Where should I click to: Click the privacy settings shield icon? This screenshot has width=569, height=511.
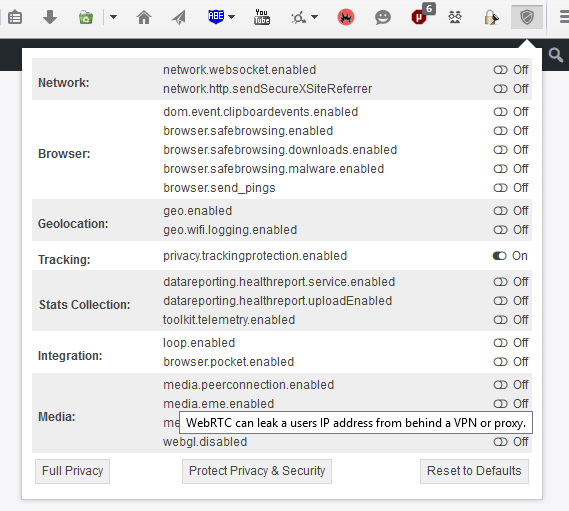tap(527, 17)
